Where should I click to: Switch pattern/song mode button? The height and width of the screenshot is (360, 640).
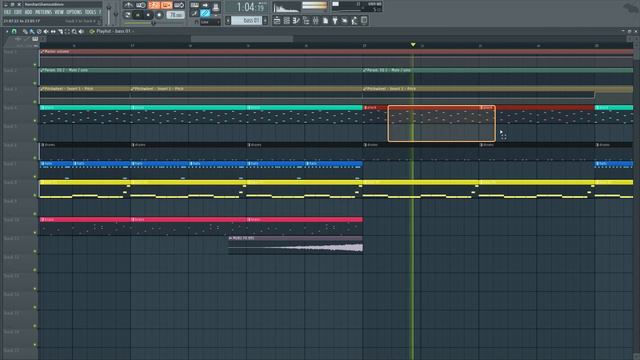click(128, 15)
